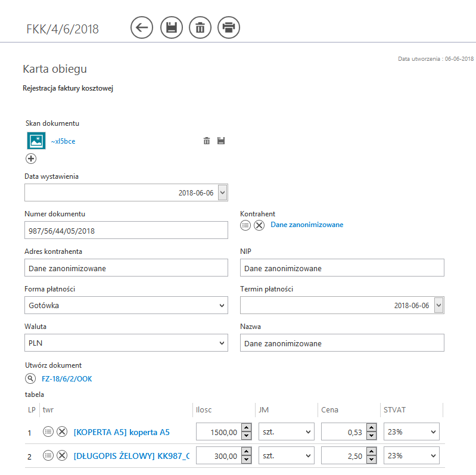Click the Cena column header
Image resolution: width=476 pixels, height=475 pixels.
(x=329, y=410)
